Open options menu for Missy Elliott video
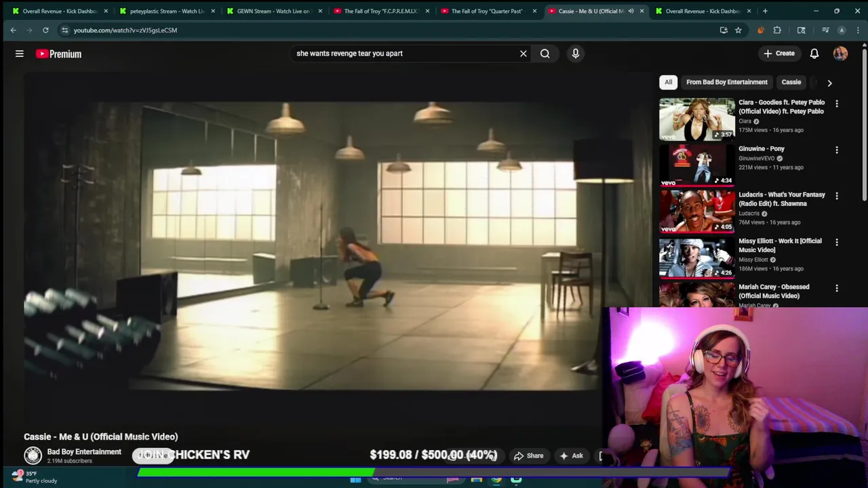Screen dimensions: 868x488 [837, 242]
